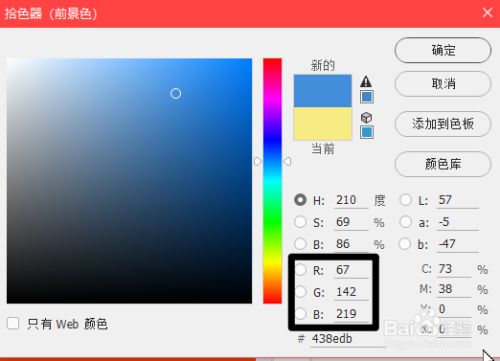Image resolution: width=500 pixels, height=361 pixels.
Task: Select the HSB B brightness radio button
Action: click(x=300, y=244)
